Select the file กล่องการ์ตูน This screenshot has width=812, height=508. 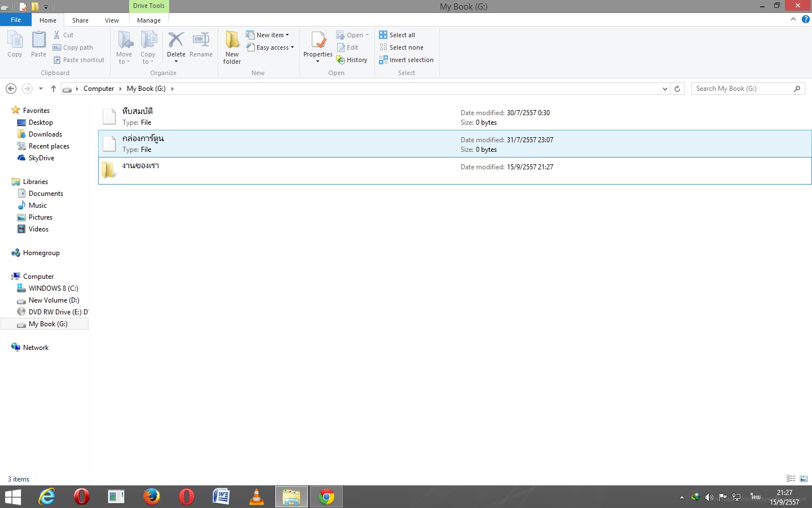coord(454,143)
